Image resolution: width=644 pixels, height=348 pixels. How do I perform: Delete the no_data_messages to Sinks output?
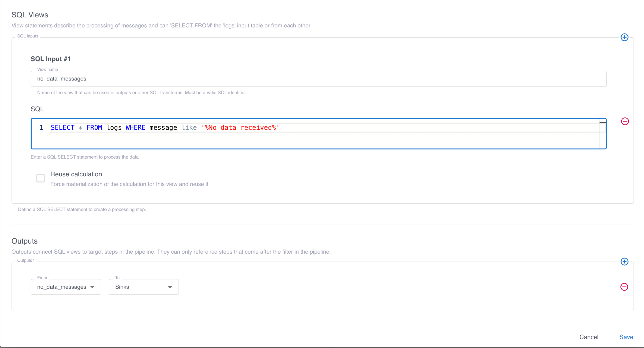624,287
